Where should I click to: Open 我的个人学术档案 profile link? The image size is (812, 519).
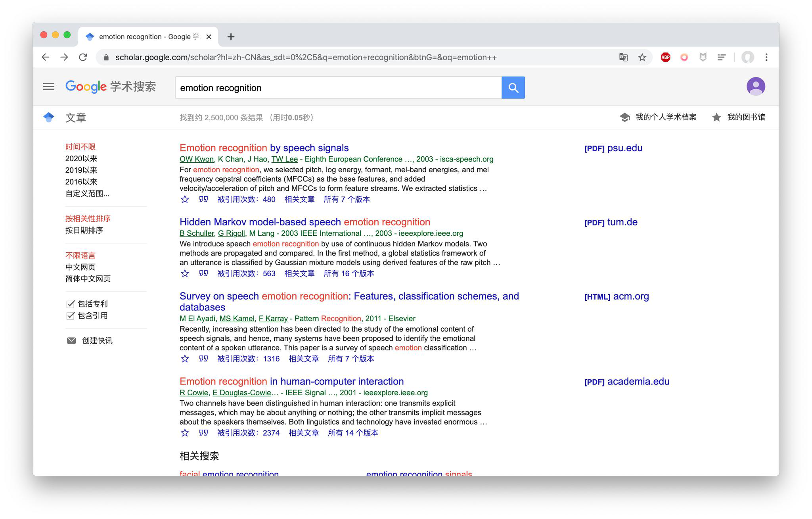tap(658, 117)
